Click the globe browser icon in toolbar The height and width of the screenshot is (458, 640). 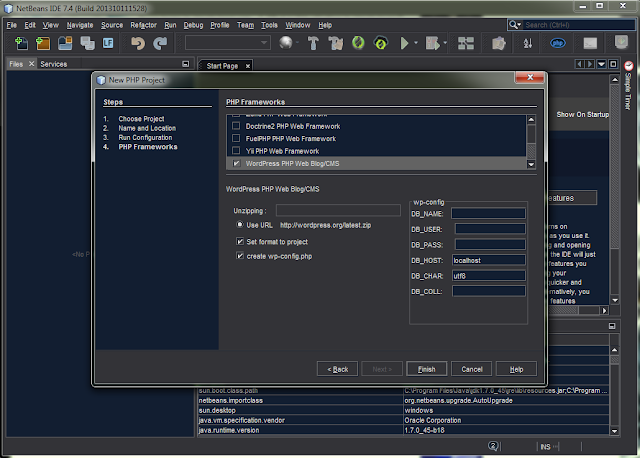(286, 42)
